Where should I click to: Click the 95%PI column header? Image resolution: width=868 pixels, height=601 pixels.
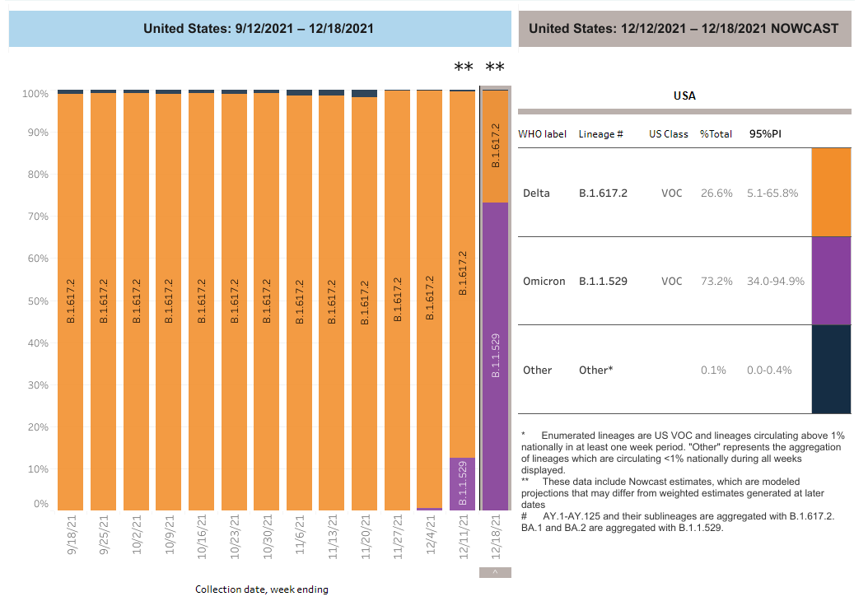pos(765,133)
